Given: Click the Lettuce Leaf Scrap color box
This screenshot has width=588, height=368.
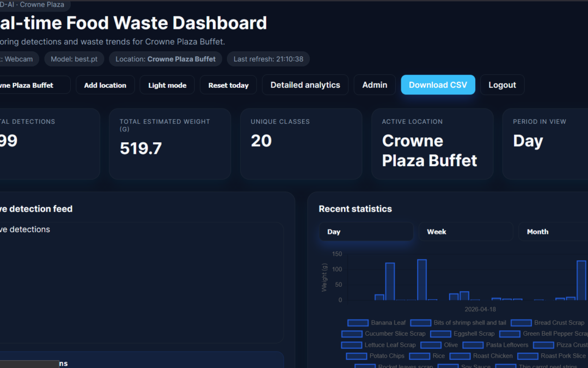Looking at the screenshot, I should coord(351,345).
